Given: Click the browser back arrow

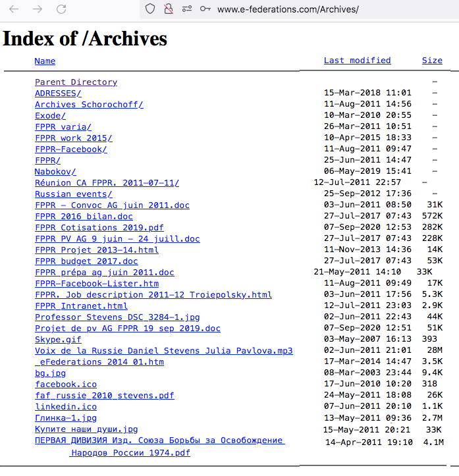Looking at the screenshot, I should pos(14,9).
